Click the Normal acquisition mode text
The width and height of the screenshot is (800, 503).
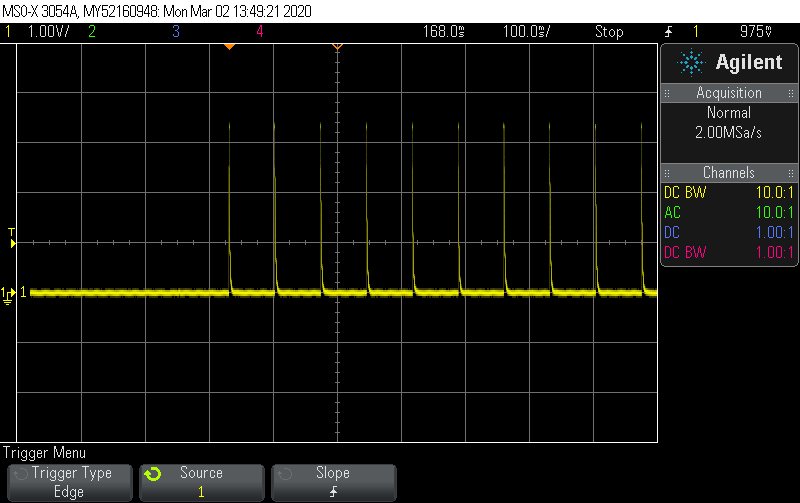coord(729,113)
